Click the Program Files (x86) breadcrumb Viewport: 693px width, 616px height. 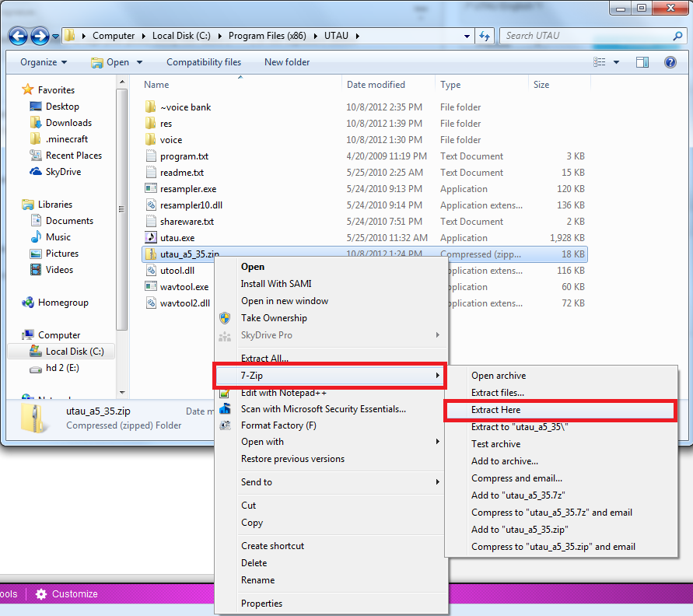click(267, 36)
